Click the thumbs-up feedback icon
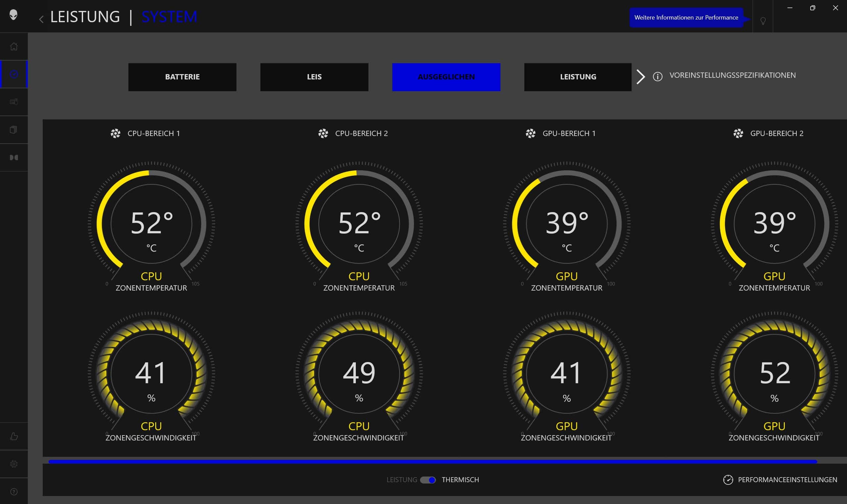 click(14, 436)
